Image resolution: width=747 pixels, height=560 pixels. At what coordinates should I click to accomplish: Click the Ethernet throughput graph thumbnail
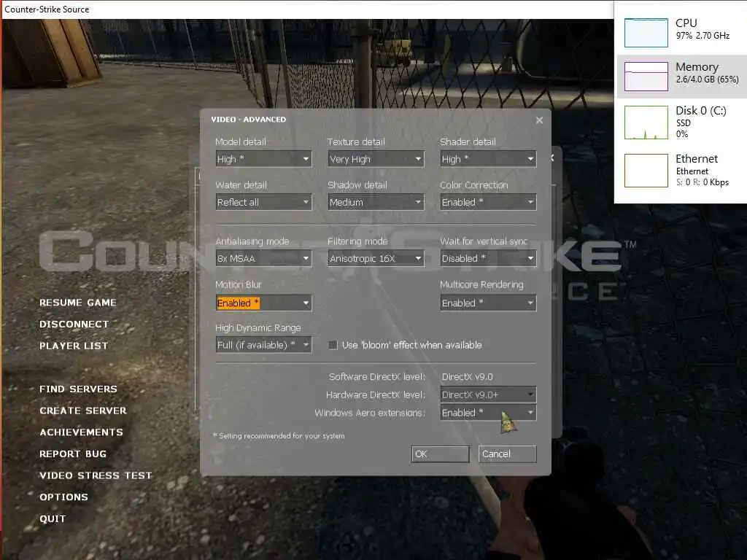pos(646,171)
